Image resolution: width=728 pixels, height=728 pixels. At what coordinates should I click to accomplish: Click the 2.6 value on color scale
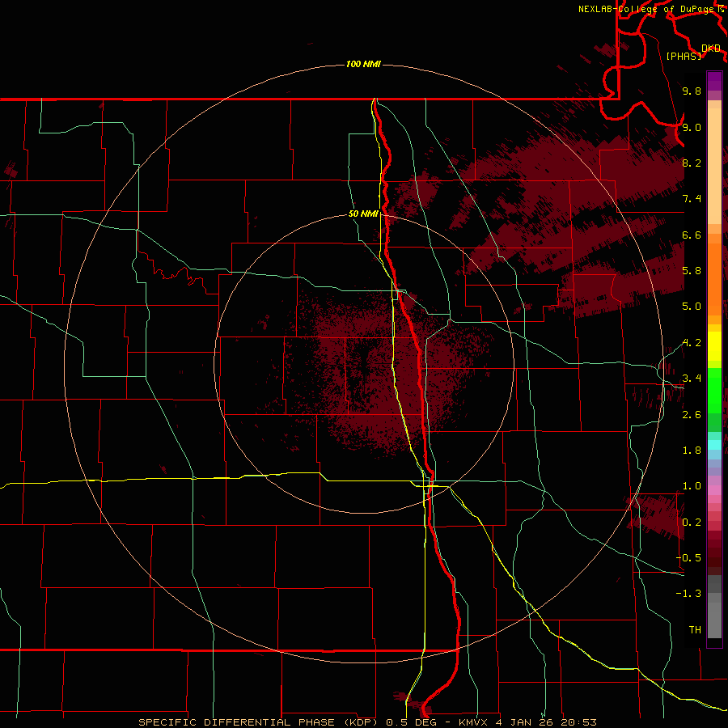[x=692, y=414]
